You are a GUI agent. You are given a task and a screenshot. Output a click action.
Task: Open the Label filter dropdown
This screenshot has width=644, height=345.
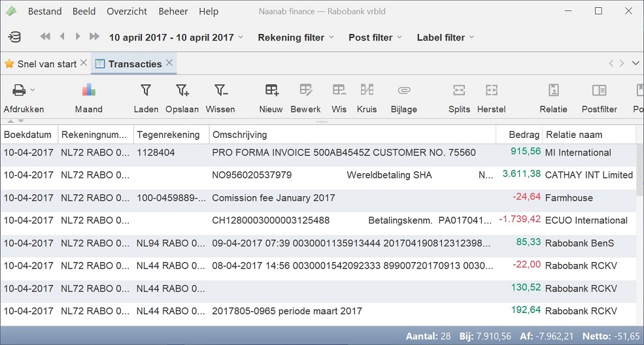pyautogui.click(x=445, y=37)
